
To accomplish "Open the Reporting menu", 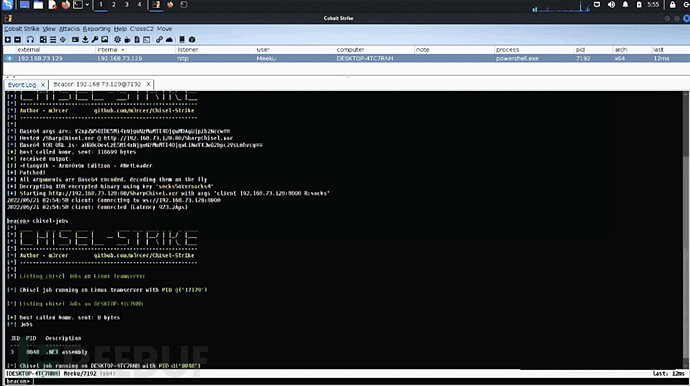I will pyautogui.click(x=96, y=29).
